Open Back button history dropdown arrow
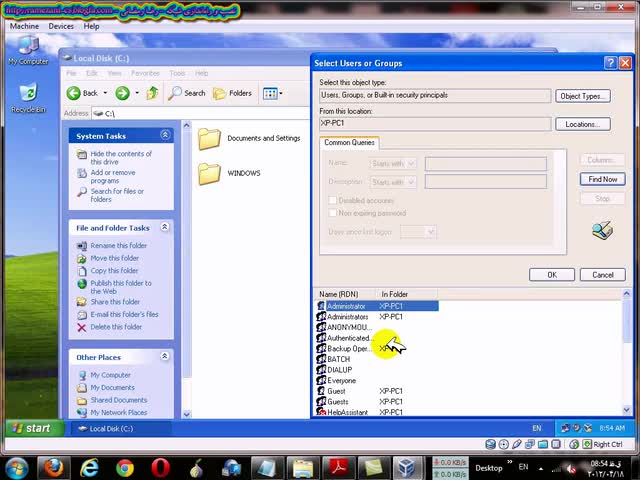Screen dimensions: 640x480 click(105, 93)
